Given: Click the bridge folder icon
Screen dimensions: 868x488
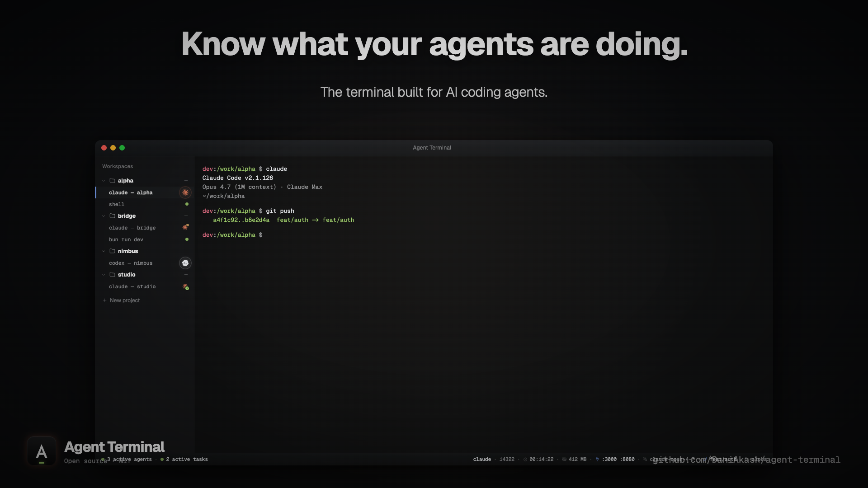Looking at the screenshot, I should (x=112, y=216).
